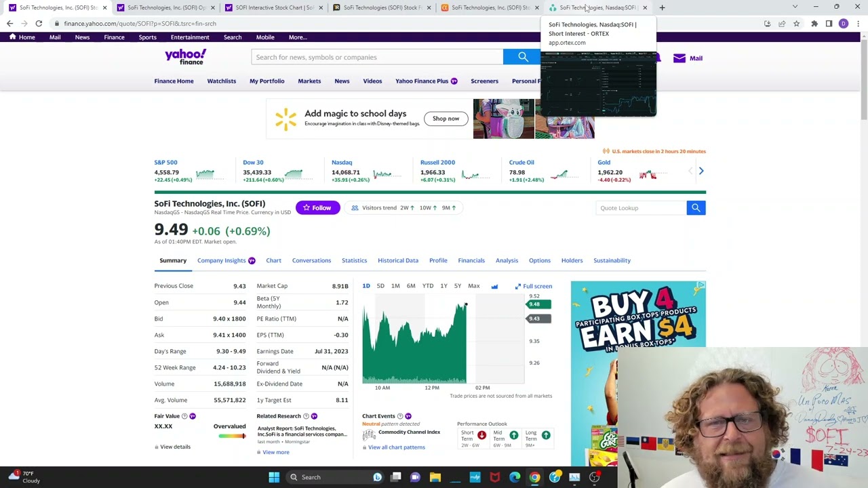Select the 6M chart range
Viewport: 868px width, 488px height.
(411, 286)
